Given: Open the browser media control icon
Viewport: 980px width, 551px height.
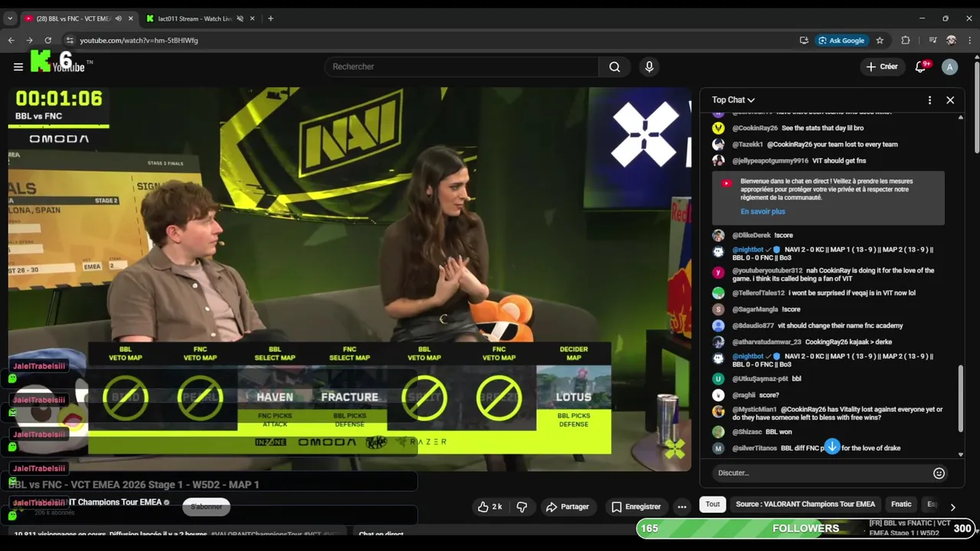Looking at the screenshot, I should pyautogui.click(x=933, y=40).
